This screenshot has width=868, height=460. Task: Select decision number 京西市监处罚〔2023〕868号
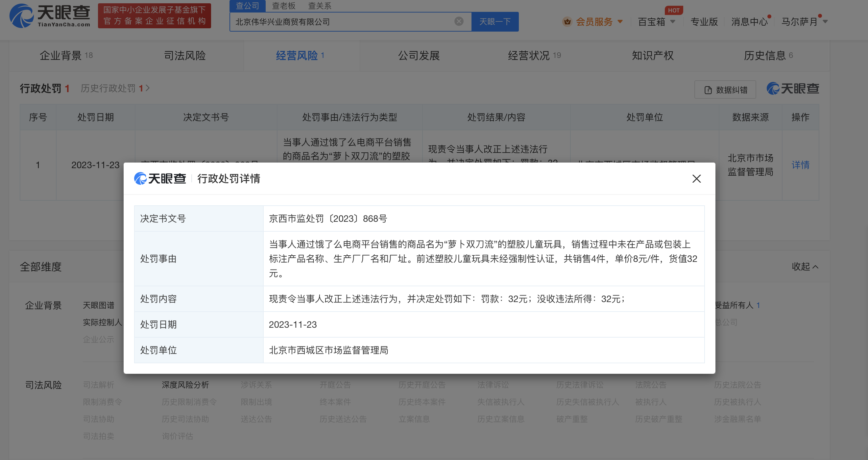(x=328, y=218)
